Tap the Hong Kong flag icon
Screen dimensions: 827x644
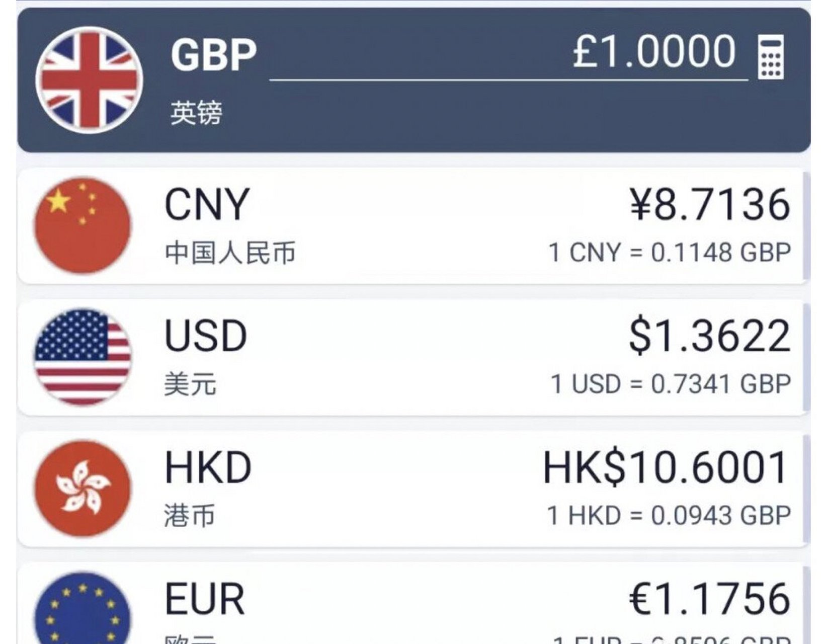tap(82, 489)
